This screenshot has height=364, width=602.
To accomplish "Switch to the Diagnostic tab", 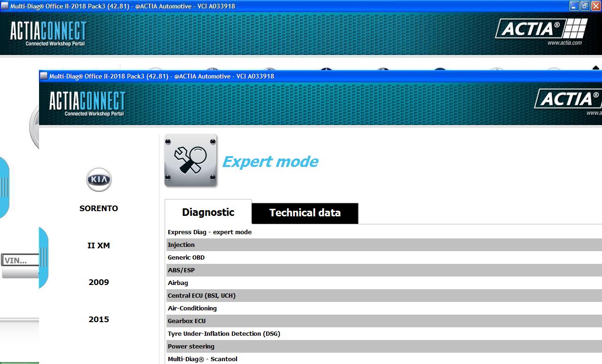I will 208,212.
